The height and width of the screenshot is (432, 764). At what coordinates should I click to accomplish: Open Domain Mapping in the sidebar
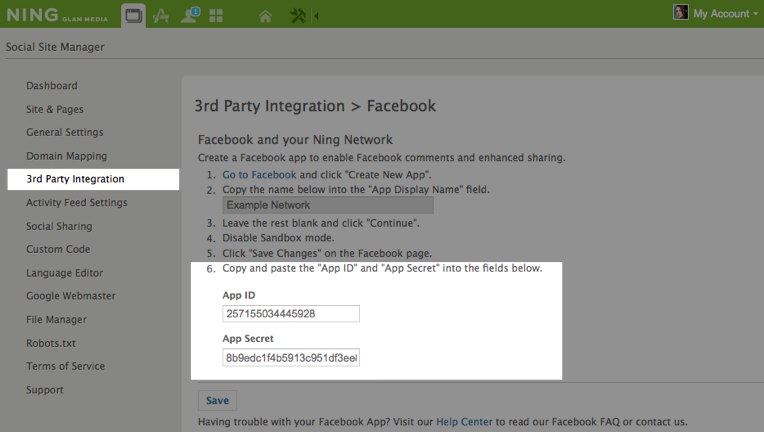click(66, 156)
